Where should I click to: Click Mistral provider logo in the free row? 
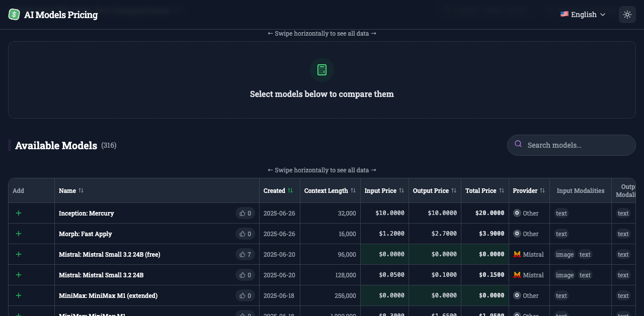click(x=517, y=254)
